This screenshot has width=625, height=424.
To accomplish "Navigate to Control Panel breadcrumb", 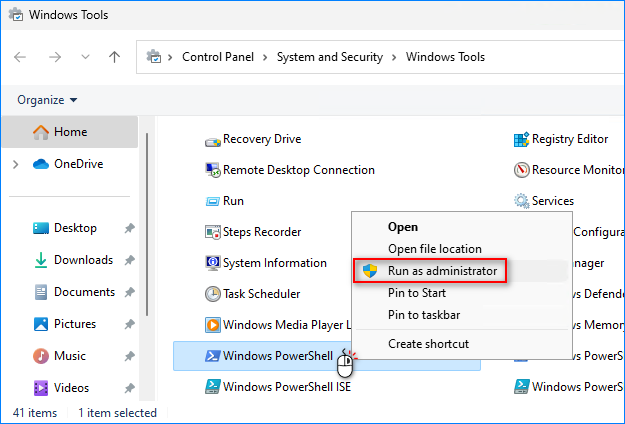I will click(x=218, y=57).
